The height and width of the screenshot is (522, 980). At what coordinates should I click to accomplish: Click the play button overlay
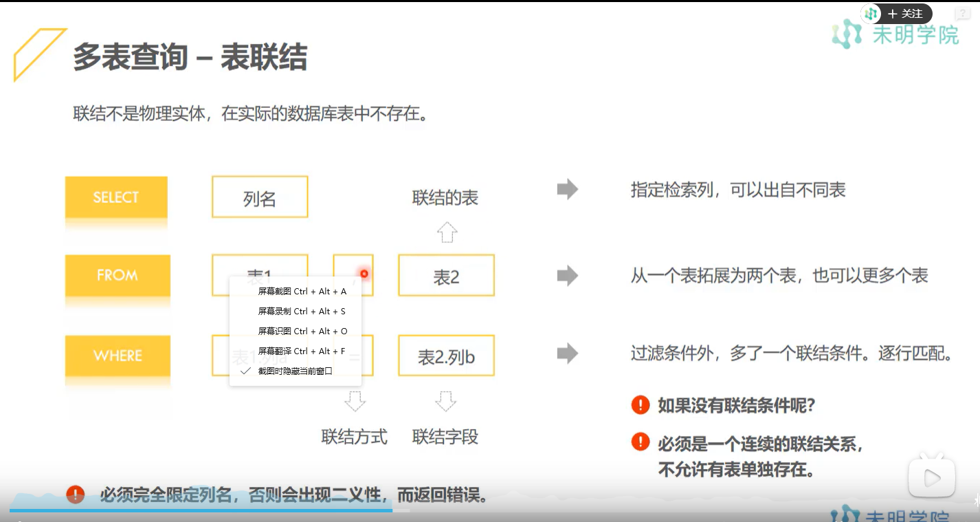point(932,476)
